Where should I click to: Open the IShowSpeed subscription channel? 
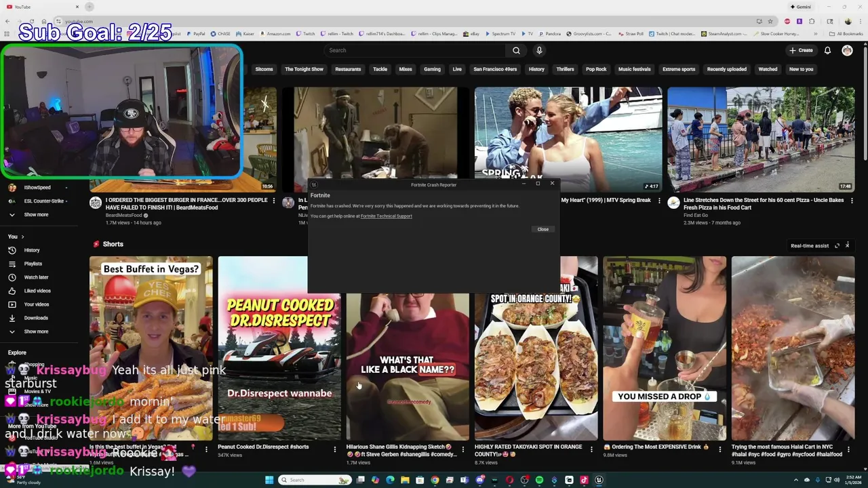click(37, 187)
